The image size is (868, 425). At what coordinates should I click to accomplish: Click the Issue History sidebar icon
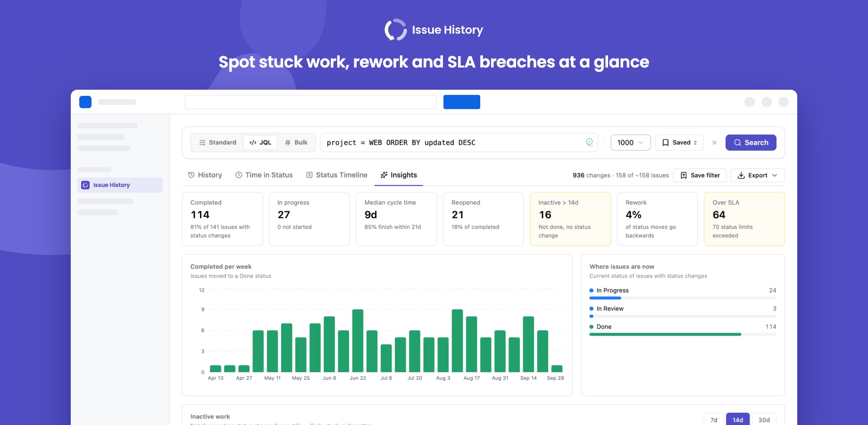point(85,185)
